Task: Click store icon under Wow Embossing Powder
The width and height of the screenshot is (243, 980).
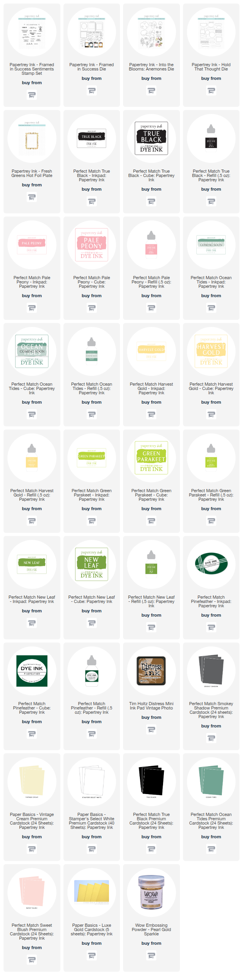Action: (151, 956)
